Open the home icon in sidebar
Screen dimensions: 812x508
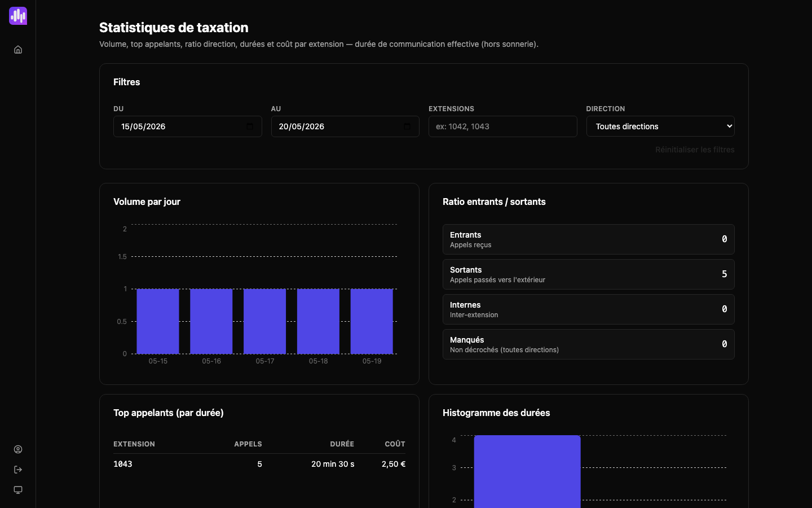click(18, 50)
